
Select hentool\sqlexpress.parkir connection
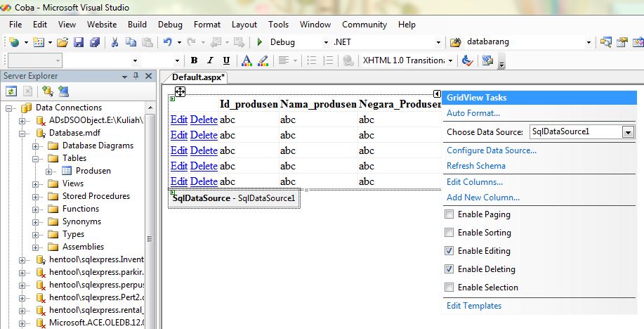click(x=96, y=272)
